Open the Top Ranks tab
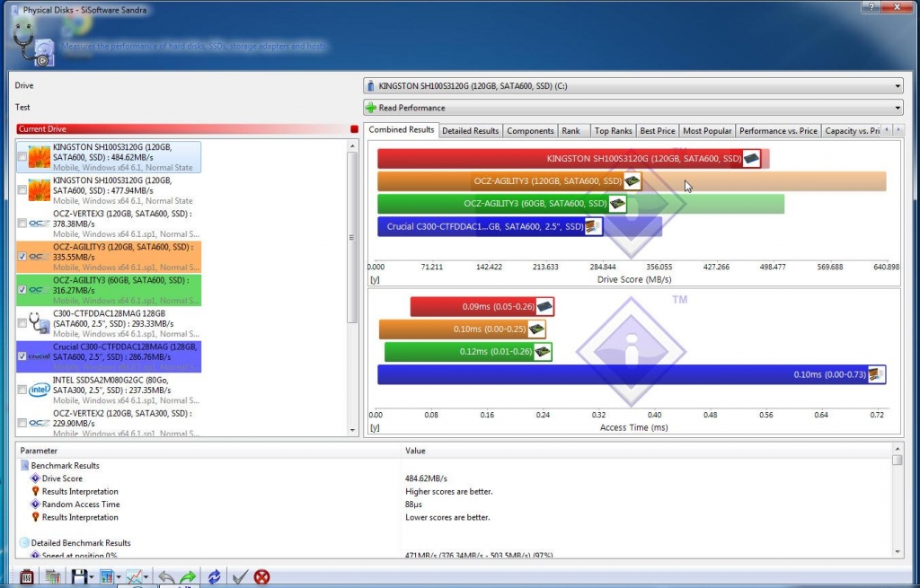Screen dimensions: 920x588 tap(613, 131)
